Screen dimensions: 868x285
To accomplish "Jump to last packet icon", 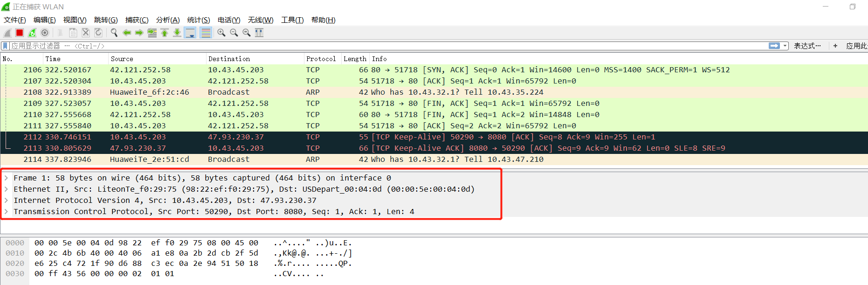I will pos(177,33).
